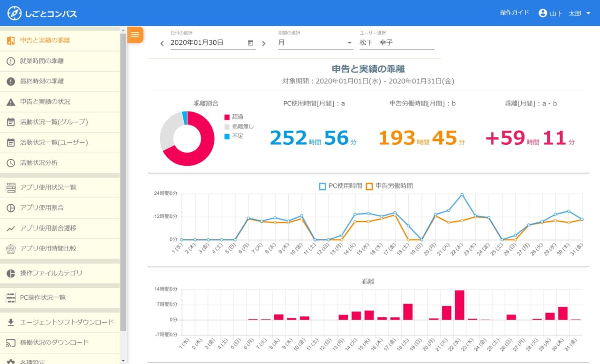Screen dimensions: 600x364
Task: Open the ユーザー選択 field 松下 幸子
Action: (x=397, y=43)
